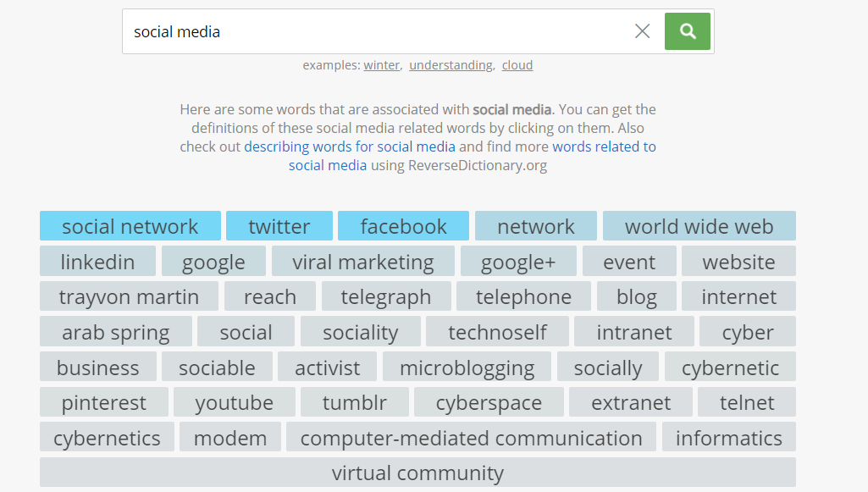Choose the 'facebook' word tag
868x492 pixels.
pos(403,226)
